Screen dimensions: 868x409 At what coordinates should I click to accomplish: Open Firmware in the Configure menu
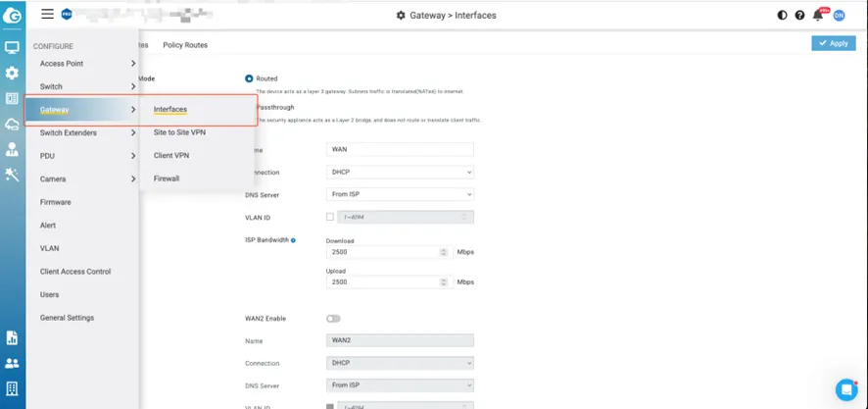[x=56, y=202]
